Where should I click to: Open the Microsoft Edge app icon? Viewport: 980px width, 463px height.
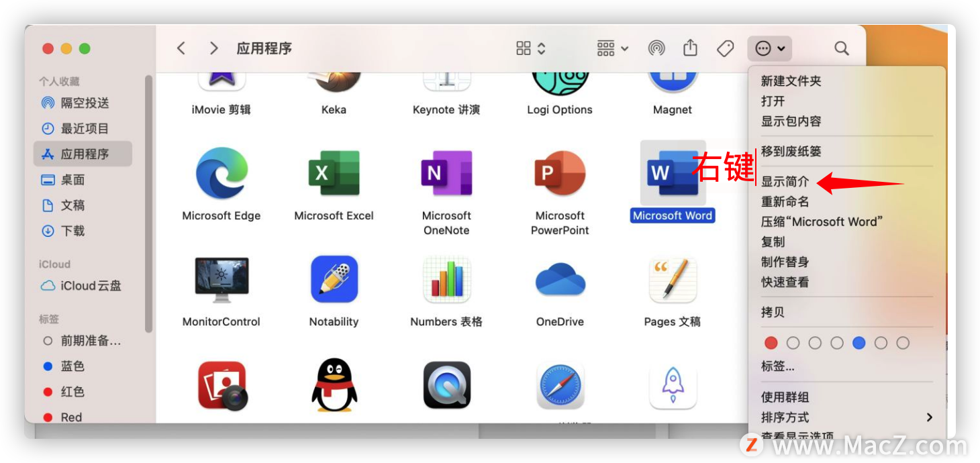tap(221, 173)
